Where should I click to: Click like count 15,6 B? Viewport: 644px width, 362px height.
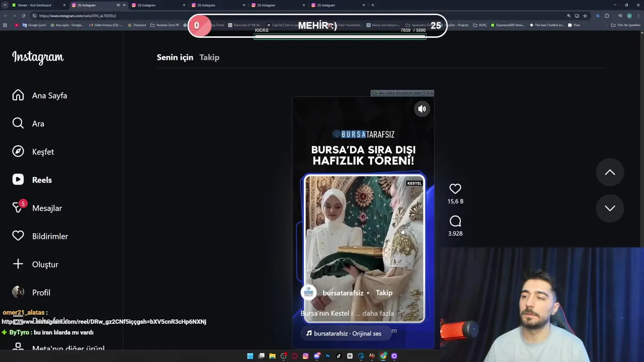(455, 201)
